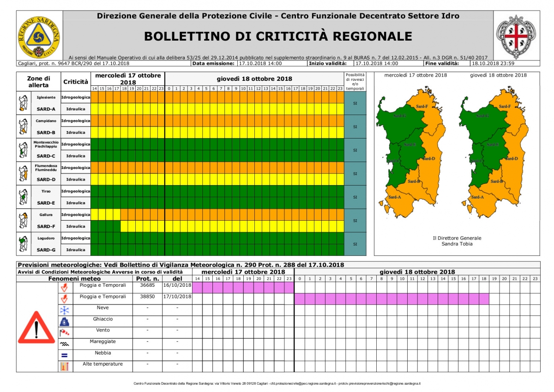Click the protocol number 36685
The width and height of the screenshot is (554, 392).
(148, 285)
